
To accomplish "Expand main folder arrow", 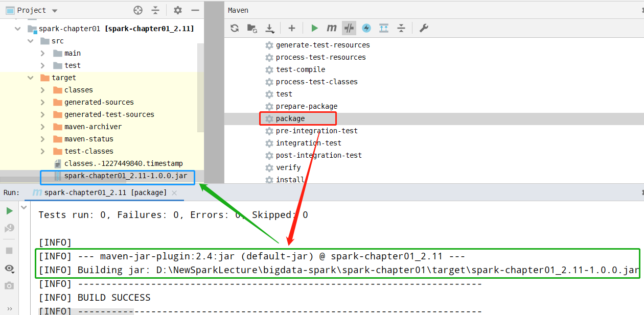I will coord(43,53).
